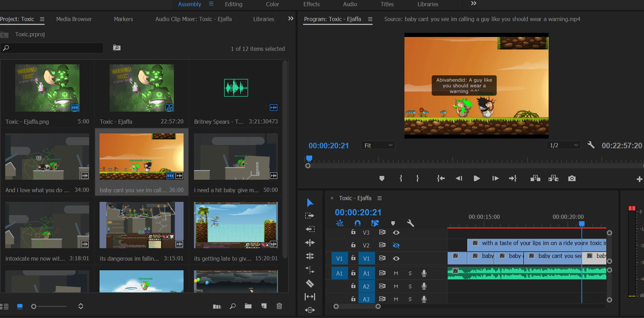Toggle sync lock for V2
The width and height of the screenshot is (644, 318).
[x=382, y=245]
